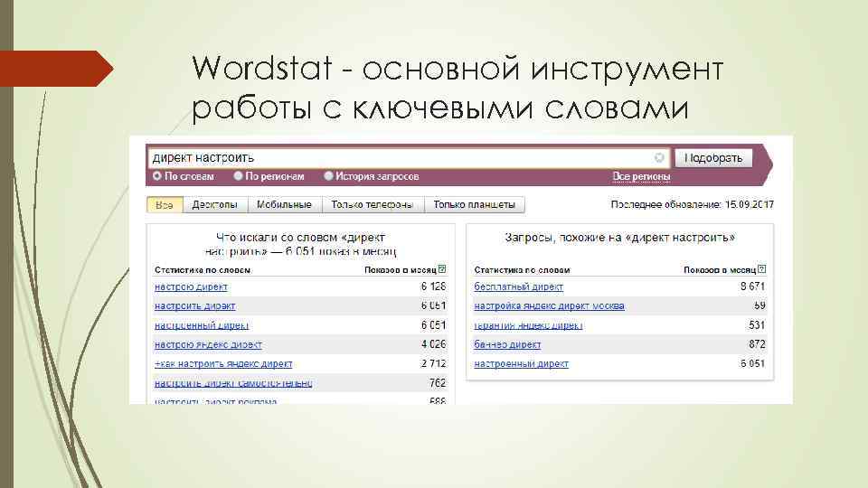Click the value 762
The width and height of the screenshot is (868, 488).
438,383
